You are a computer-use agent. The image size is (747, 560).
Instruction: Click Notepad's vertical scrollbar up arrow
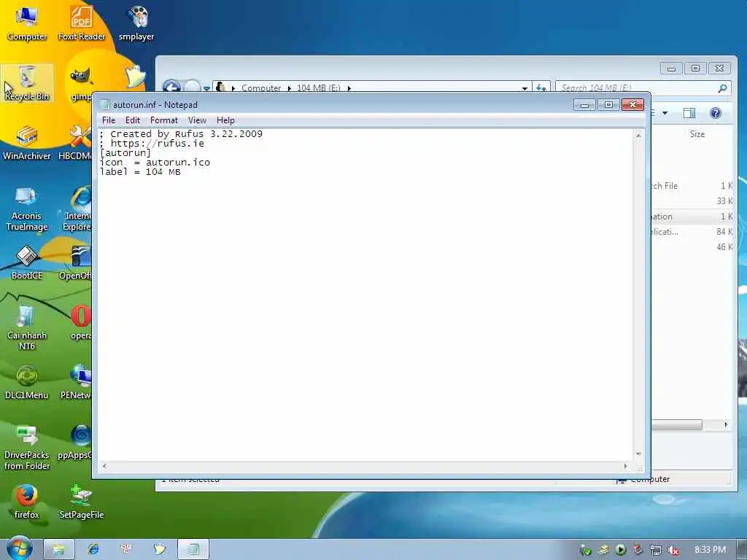pyautogui.click(x=638, y=136)
